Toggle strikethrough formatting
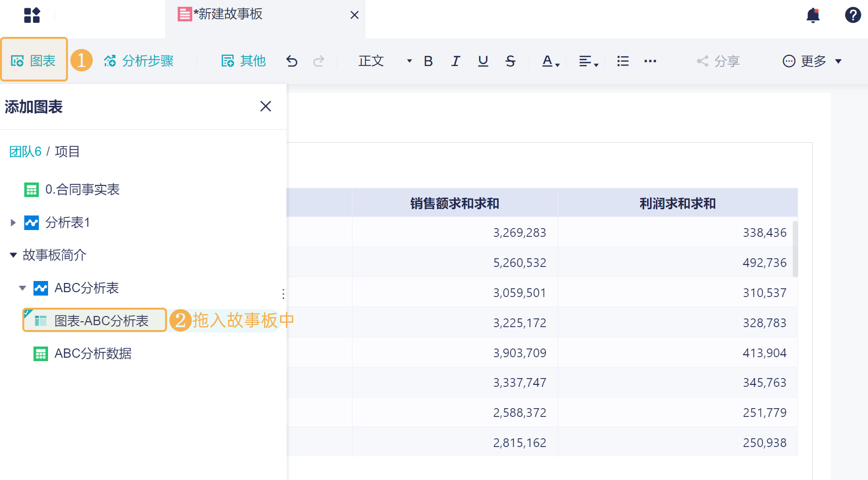Viewport: 868px width, 480px height. [x=510, y=61]
